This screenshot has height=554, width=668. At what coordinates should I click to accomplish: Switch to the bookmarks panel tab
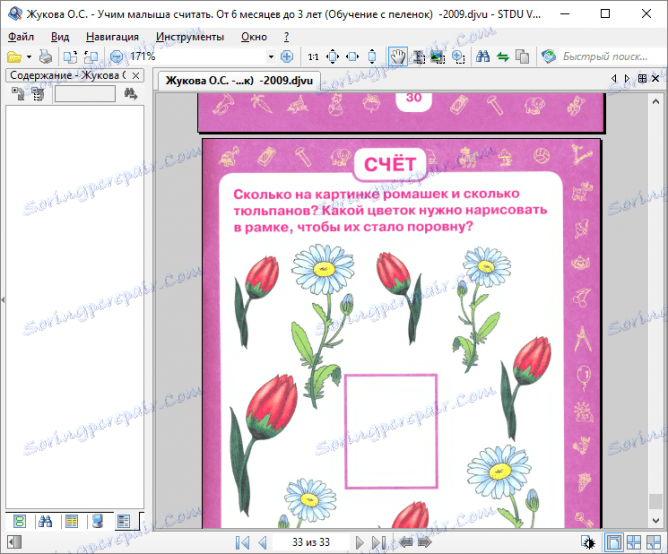pyautogui.click(x=97, y=521)
